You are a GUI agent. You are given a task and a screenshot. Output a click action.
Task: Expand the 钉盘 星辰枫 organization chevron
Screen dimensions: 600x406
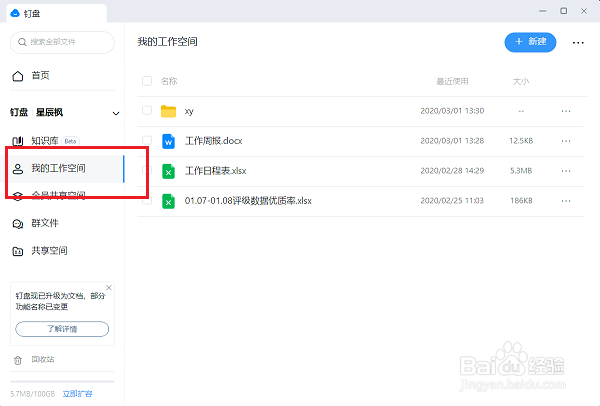pyautogui.click(x=116, y=113)
